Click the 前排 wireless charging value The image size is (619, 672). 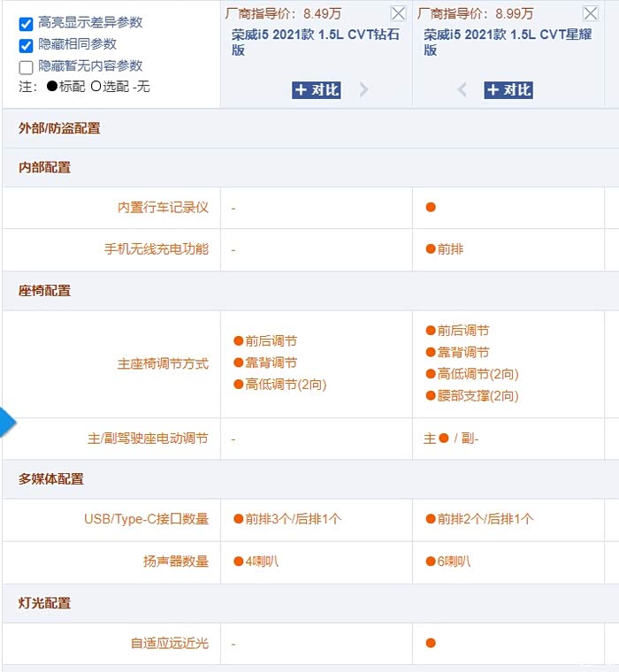coord(445,249)
